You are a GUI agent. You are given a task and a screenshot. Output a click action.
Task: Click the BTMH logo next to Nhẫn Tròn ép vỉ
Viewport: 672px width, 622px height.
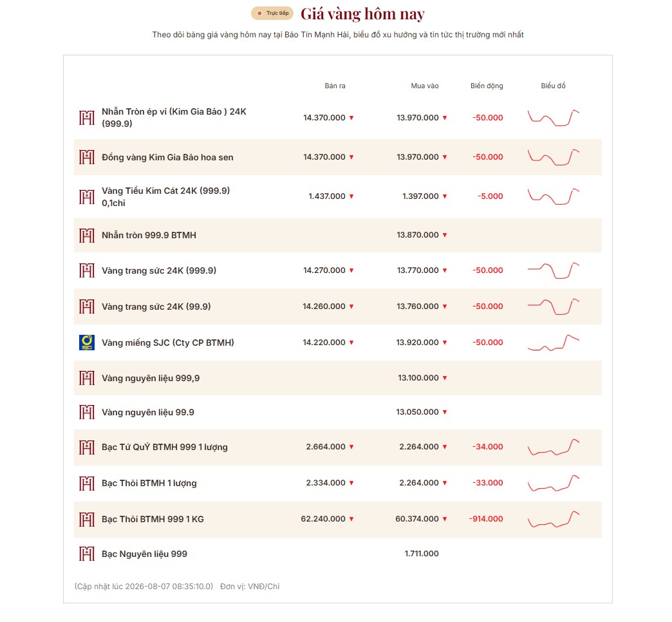86,117
